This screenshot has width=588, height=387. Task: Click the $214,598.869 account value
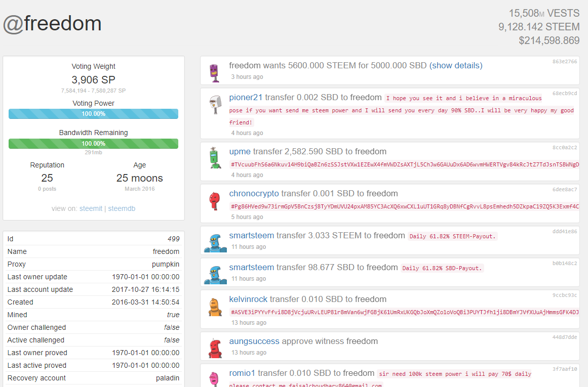coord(549,40)
